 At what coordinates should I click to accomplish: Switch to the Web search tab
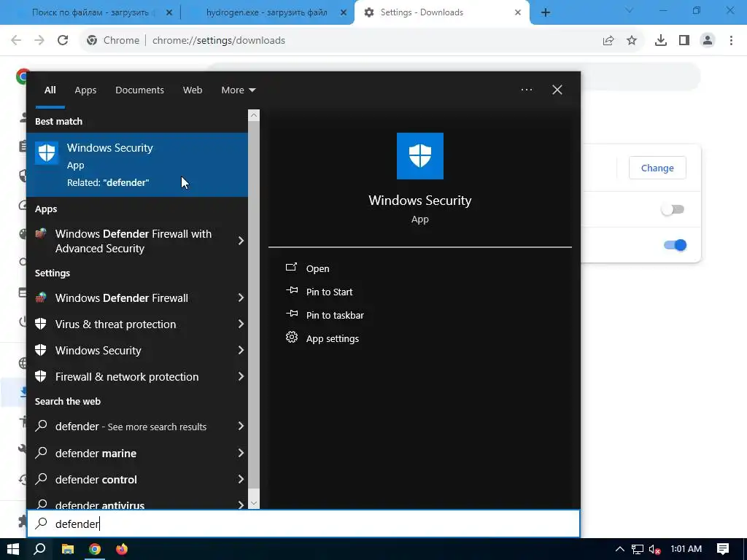click(x=193, y=90)
